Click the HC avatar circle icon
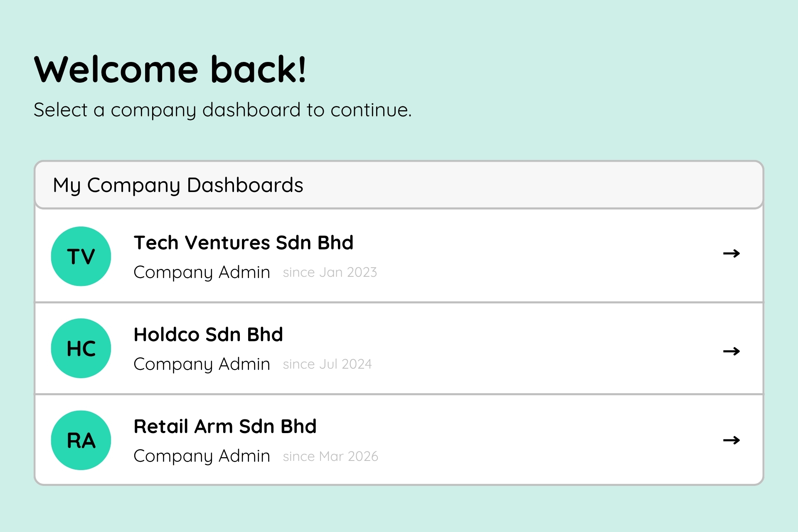Viewport: 798px width, 532px height. coord(81,348)
